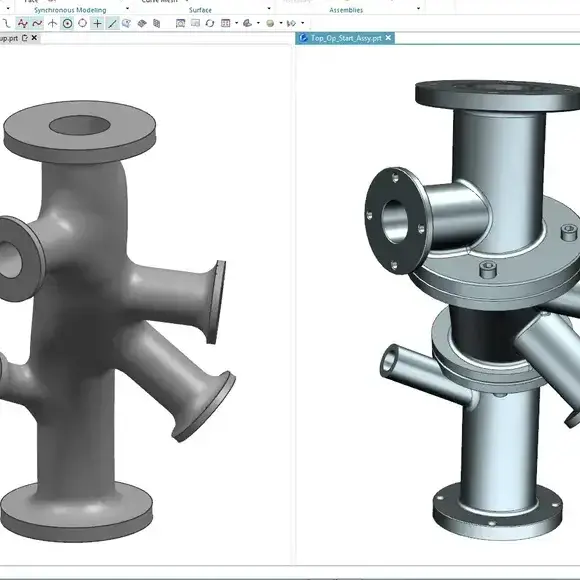Select the assembly's bottom base flange
The height and width of the screenshot is (580, 580).
498,512
